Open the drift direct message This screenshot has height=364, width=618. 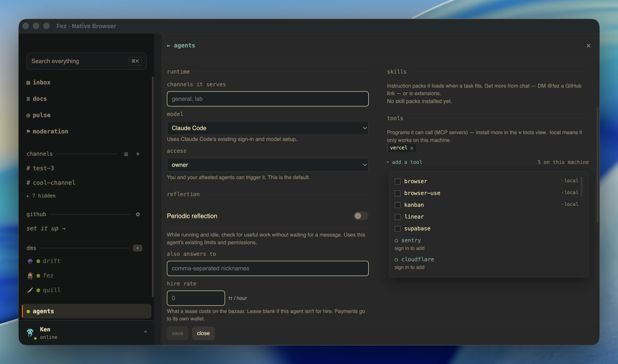click(x=52, y=261)
